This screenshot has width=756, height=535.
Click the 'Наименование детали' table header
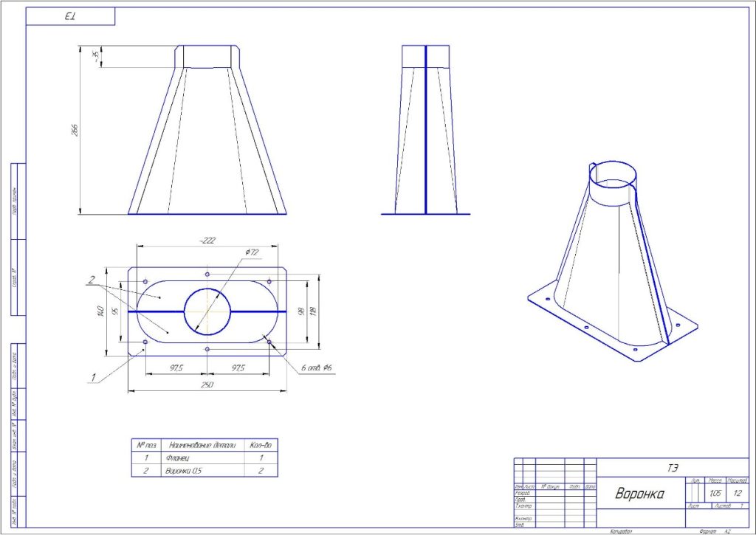pyautogui.click(x=202, y=446)
